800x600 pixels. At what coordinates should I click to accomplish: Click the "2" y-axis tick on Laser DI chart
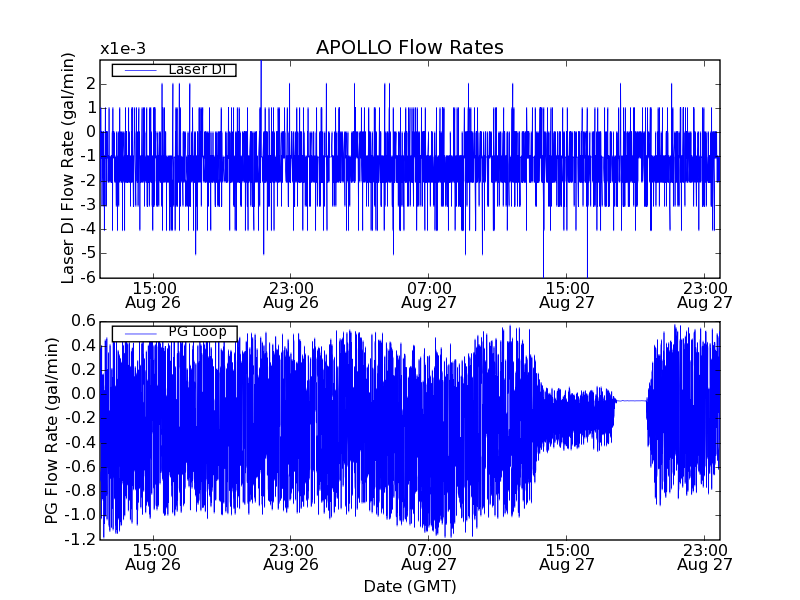[90, 83]
